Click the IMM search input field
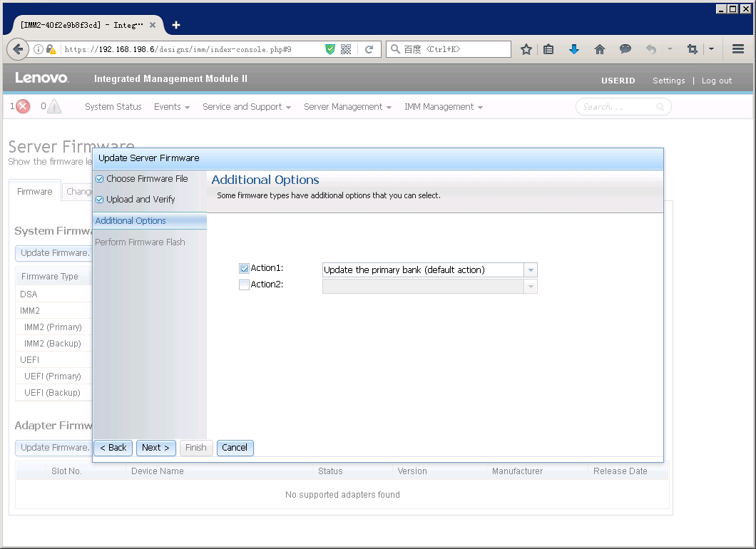This screenshot has height=549, width=756. click(x=617, y=107)
